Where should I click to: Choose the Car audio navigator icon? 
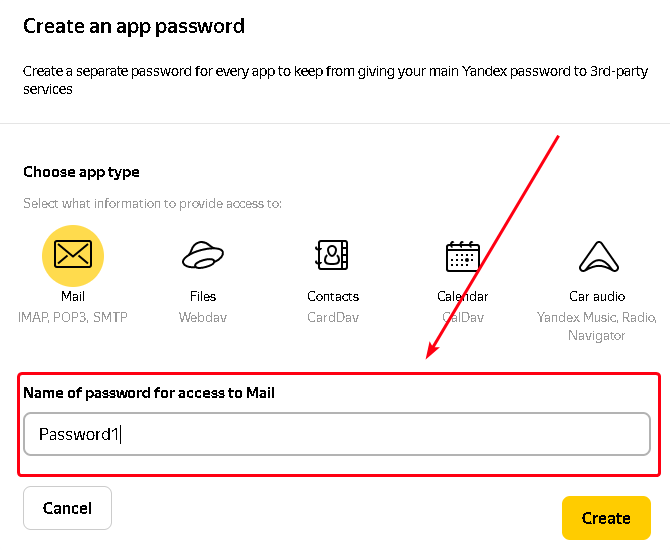pyautogui.click(x=596, y=257)
